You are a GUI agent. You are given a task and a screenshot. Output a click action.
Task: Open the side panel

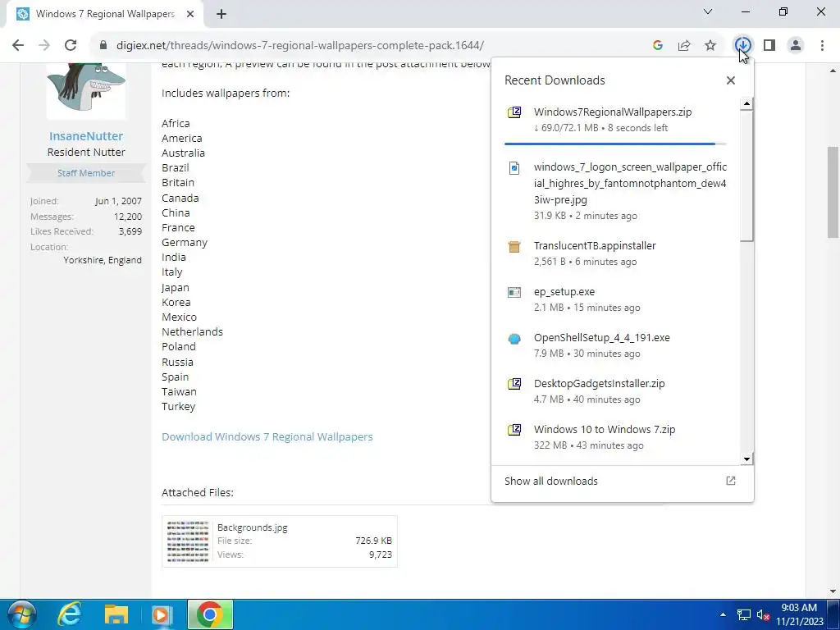click(769, 46)
